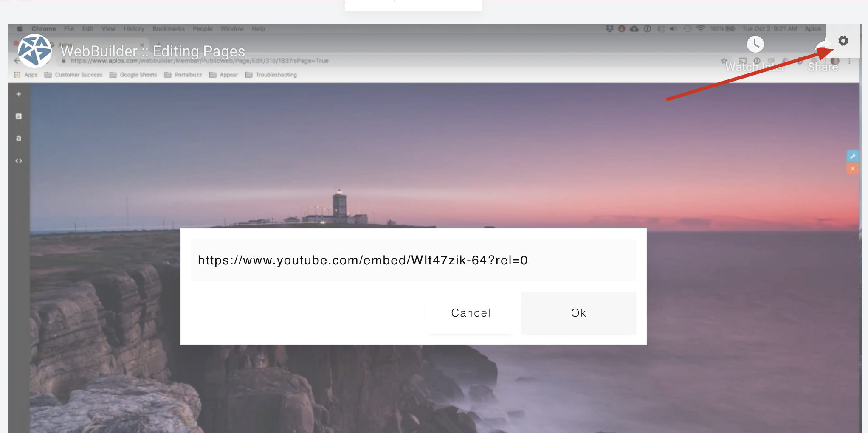Open the Google Sheets bookmarks folder

(133, 75)
